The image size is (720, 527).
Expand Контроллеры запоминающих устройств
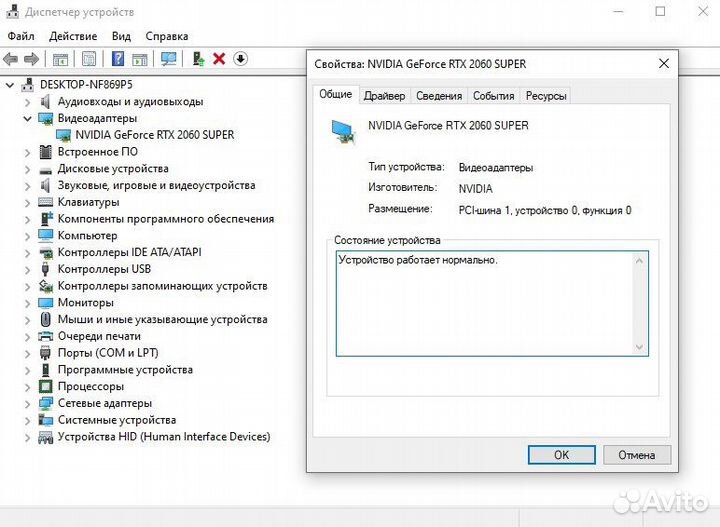[28, 286]
